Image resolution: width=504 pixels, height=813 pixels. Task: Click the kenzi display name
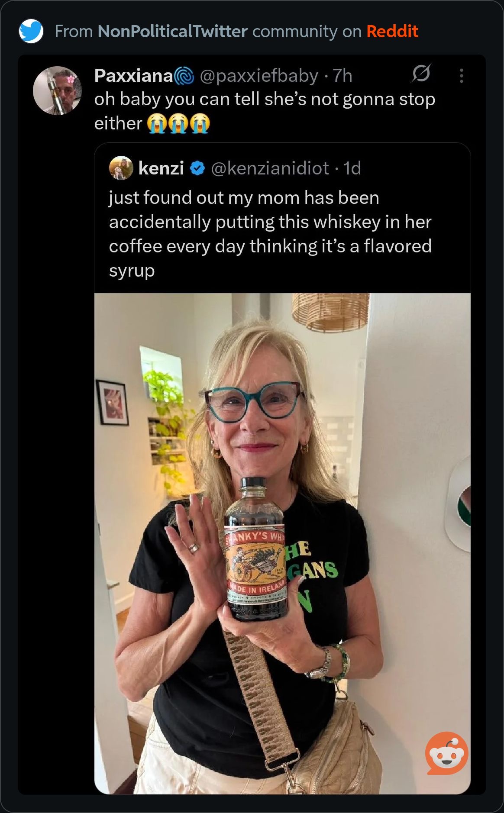coord(161,168)
